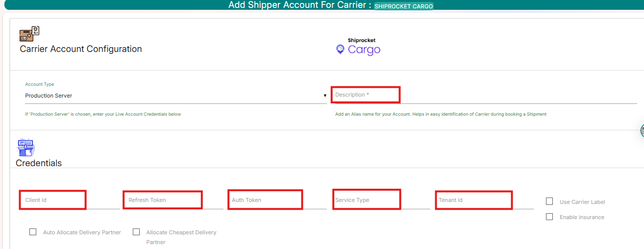Click the round floating icon at right edge

[x=642, y=130]
